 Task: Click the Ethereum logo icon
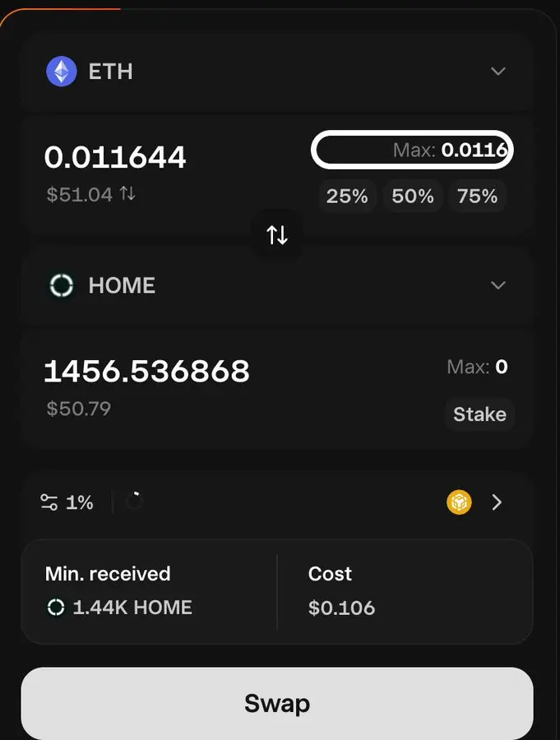(x=62, y=72)
